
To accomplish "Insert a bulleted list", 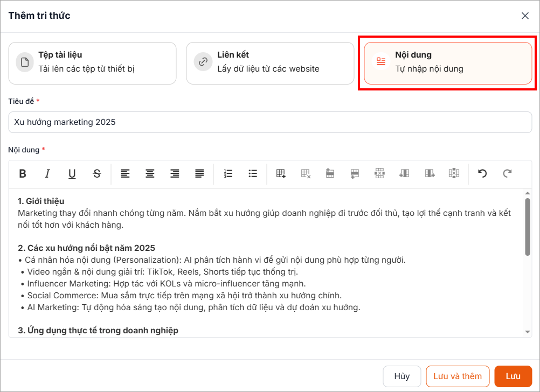I will point(253,173).
